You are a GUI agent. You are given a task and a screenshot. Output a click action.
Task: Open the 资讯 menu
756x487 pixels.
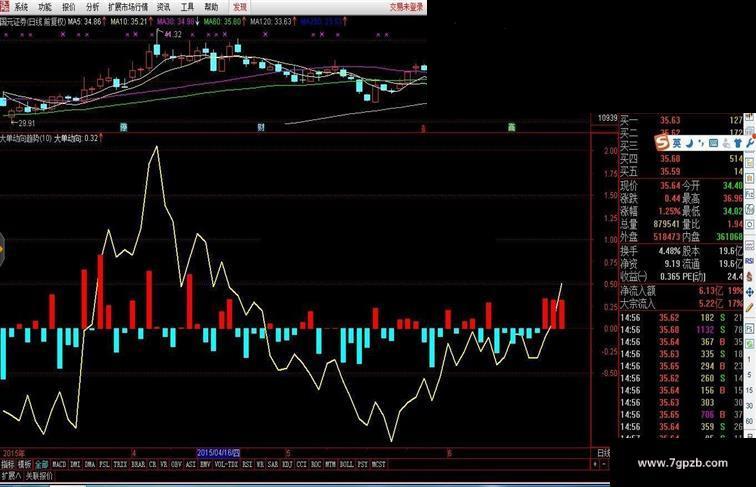click(163, 7)
